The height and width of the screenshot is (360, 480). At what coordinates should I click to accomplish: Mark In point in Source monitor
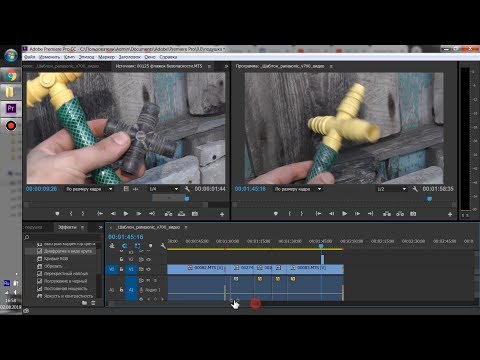point(71,214)
